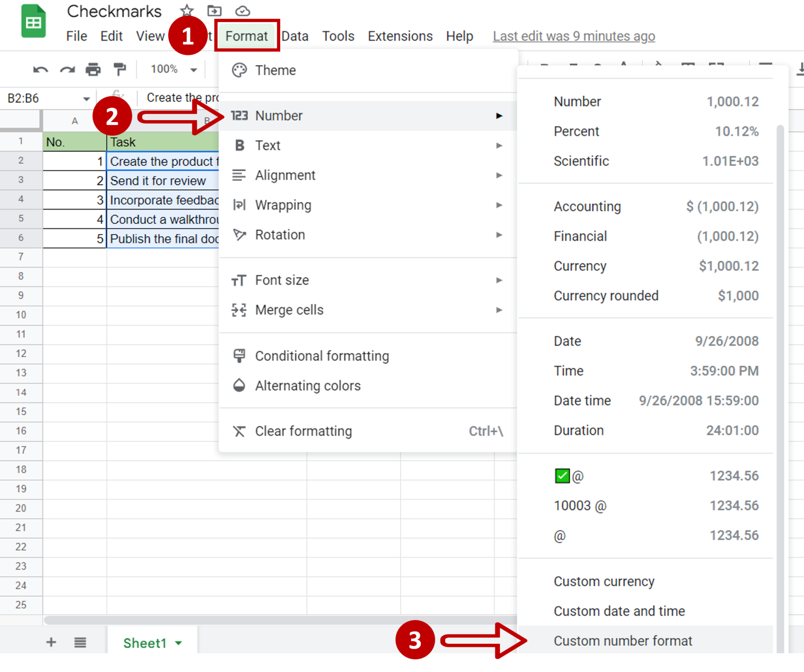Viewport: 804px width, 672px height.
Task: Click the Google Sheets home logo
Action: point(33,22)
